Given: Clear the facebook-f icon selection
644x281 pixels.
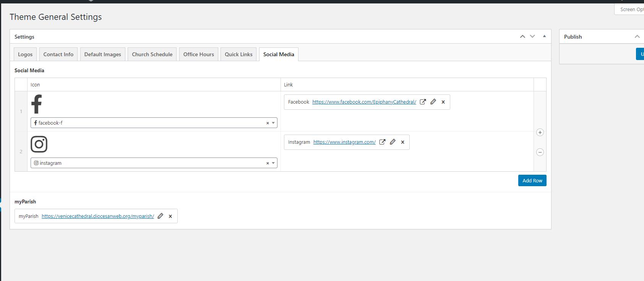Looking at the screenshot, I should [x=268, y=123].
